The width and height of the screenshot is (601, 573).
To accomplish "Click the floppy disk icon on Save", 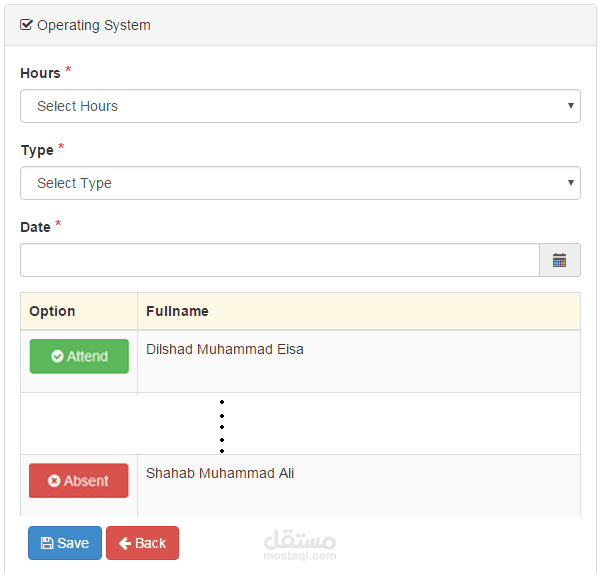I will coord(47,543).
